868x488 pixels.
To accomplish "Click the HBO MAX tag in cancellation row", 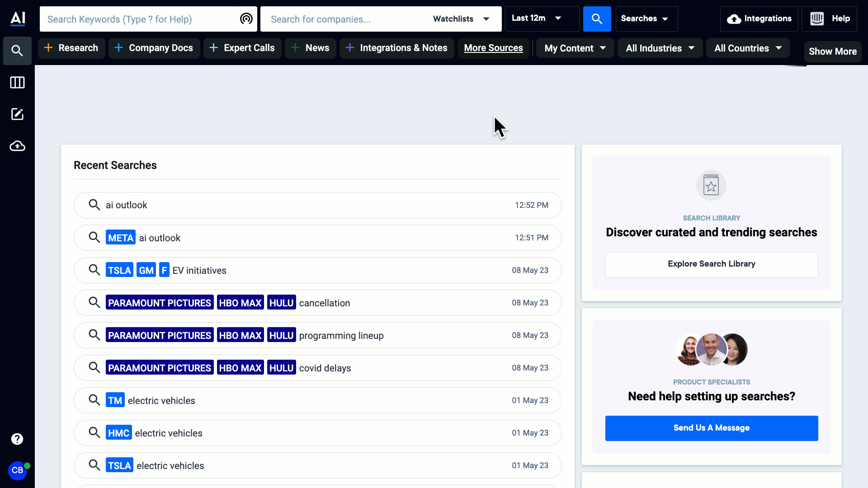I will [x=240, y=303].
